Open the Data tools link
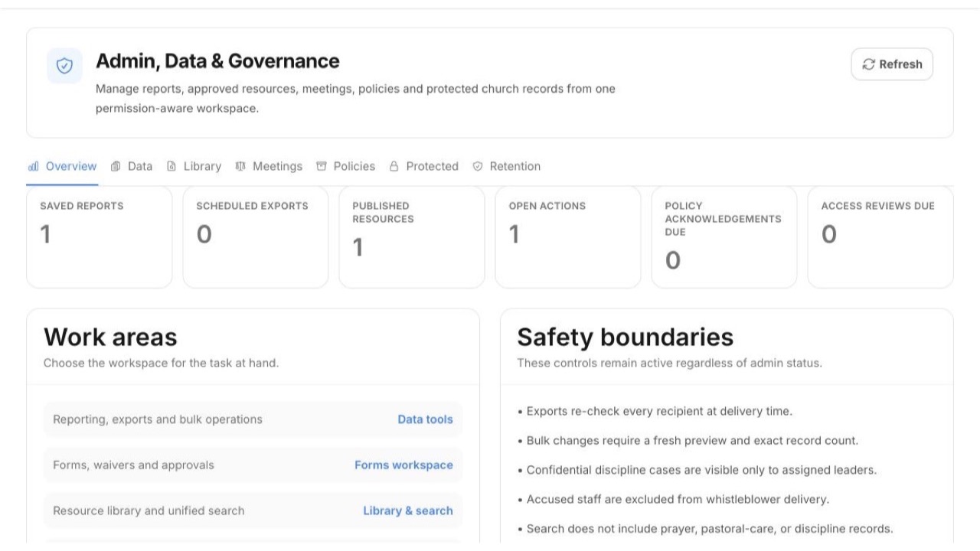 [x=425, y=419]
